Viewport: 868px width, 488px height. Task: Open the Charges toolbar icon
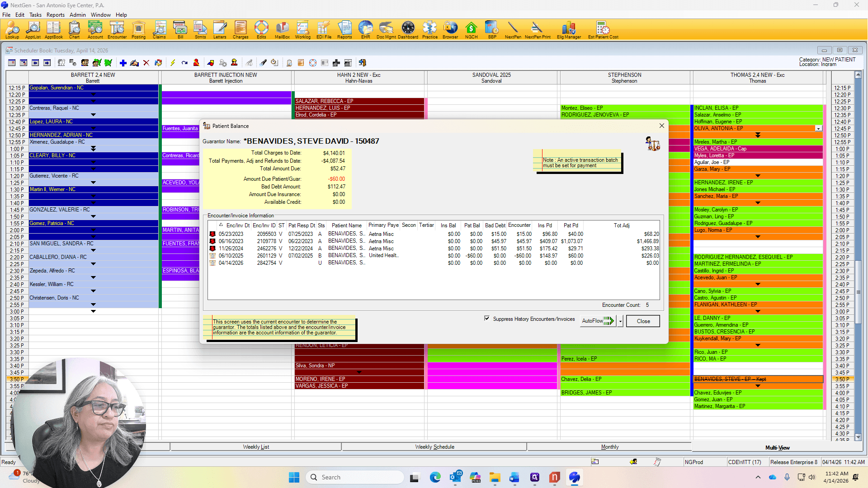tap(241, 30)
